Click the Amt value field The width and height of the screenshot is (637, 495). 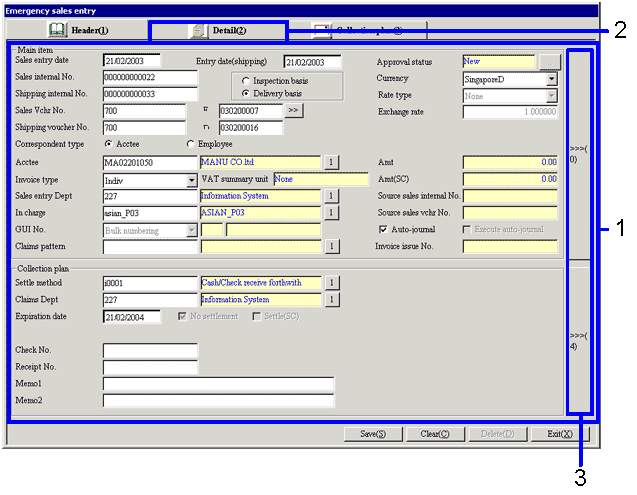pyautogui.click(x=510, y=162)
